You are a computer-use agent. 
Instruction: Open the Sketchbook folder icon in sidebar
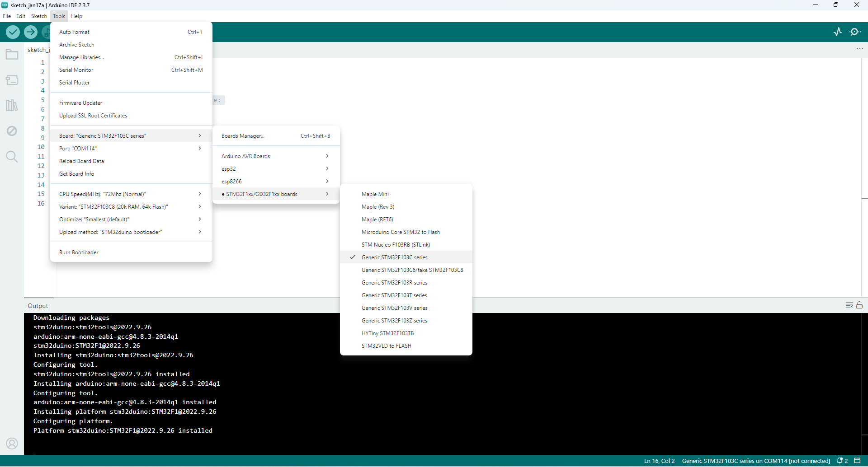(x=12, y=55)
